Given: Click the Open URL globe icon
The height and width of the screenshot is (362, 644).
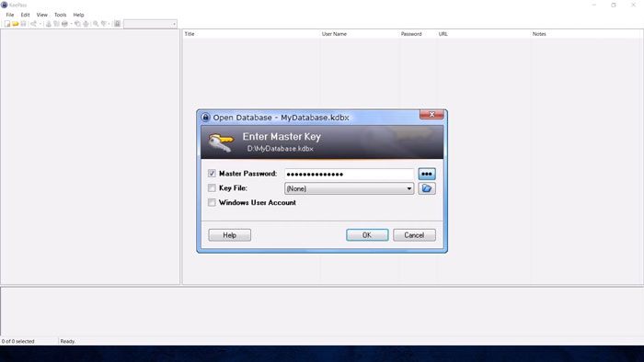Looking at the screenshot, I should 64,24.
